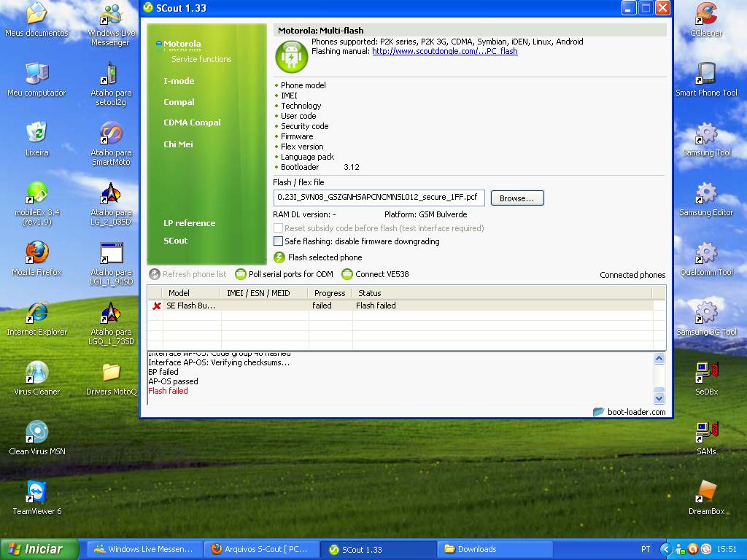
Task: Select the SE Flash Bu... phone row
Action: click(x=400, y=306)
